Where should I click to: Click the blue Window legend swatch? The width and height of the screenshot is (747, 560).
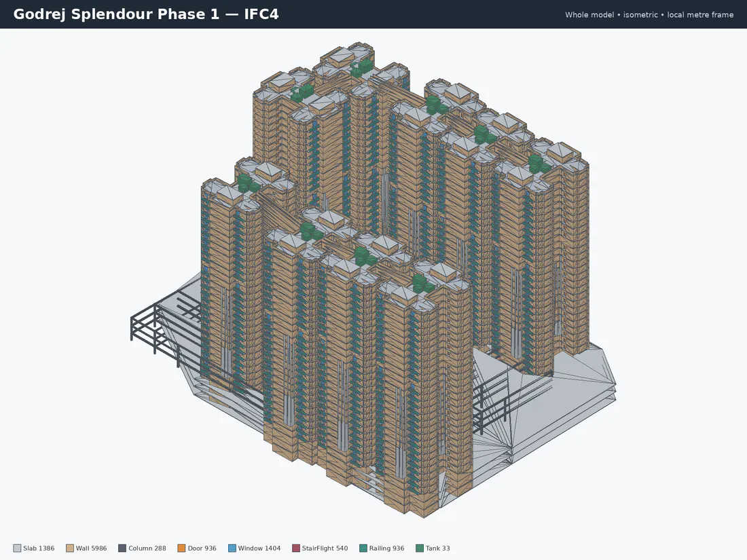[232, 548]
